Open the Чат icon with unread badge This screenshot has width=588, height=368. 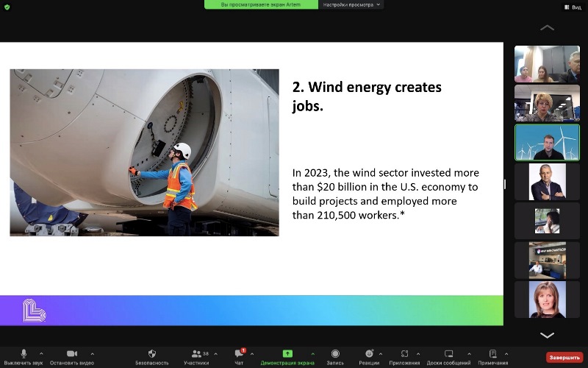[x=240, y=353]
